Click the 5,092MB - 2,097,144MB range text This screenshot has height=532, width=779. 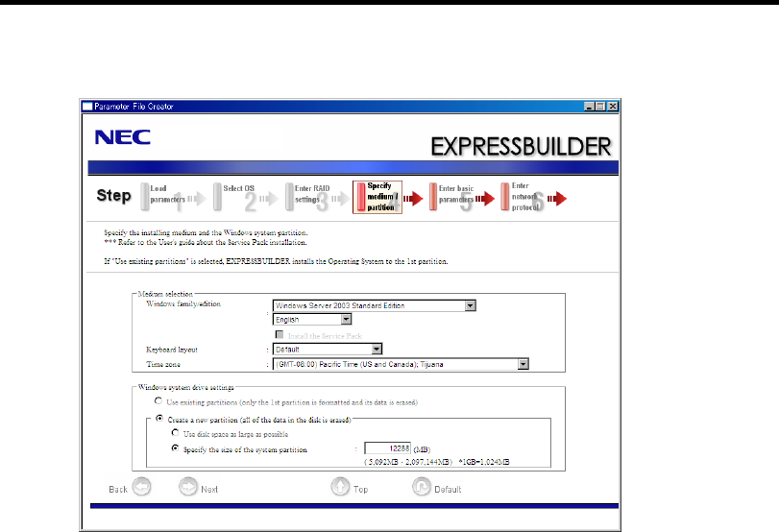[x=408, y=462]
